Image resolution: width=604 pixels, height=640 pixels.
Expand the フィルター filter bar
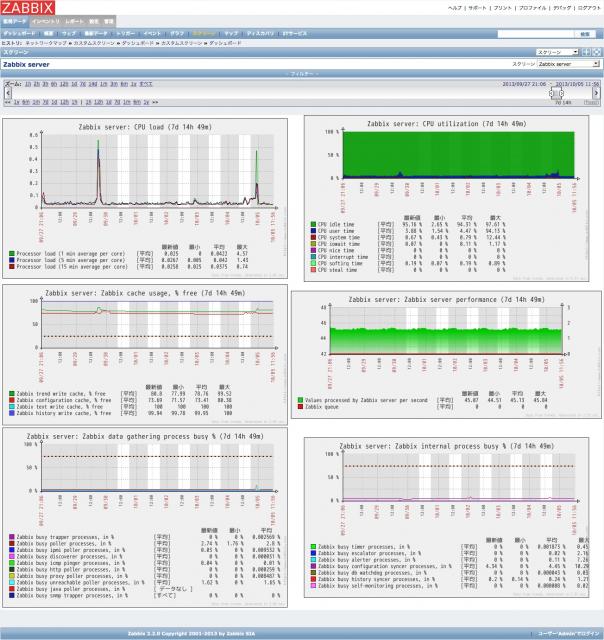[302, 74]
